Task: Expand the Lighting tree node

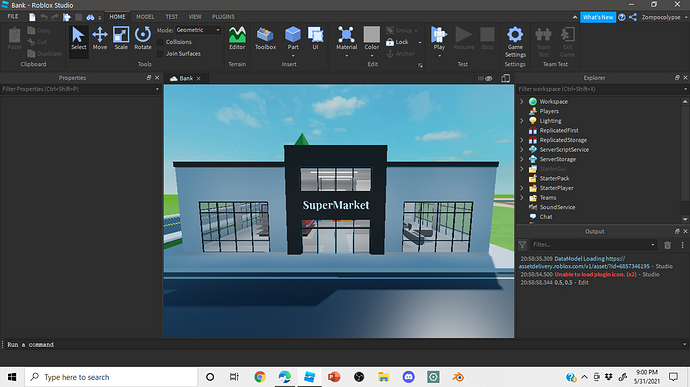Action: point(522,121)
